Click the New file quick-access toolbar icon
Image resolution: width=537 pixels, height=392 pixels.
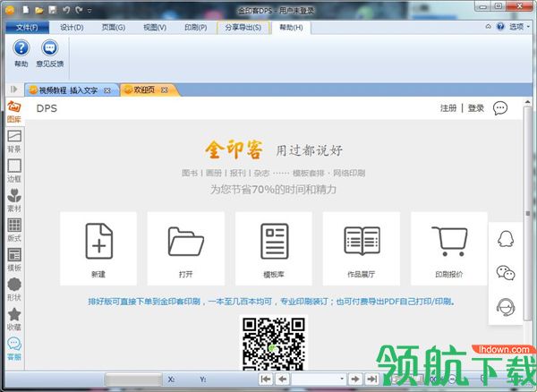tap(26, 10)
